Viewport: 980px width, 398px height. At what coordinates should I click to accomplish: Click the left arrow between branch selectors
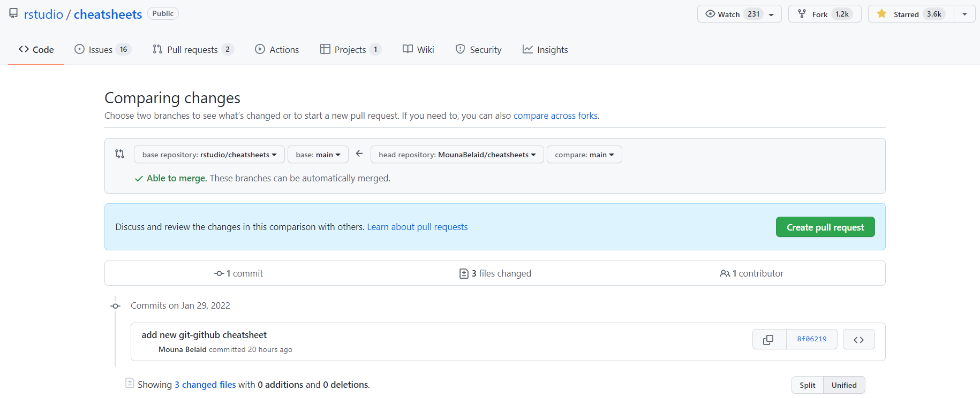click(x=359, y=154)
